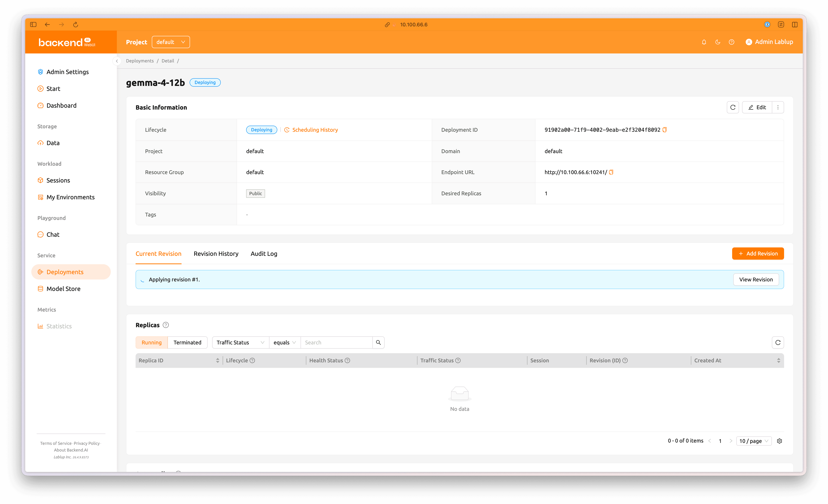Open the password manager extension icon
Screen dimensions: 828x504
pyautogui.click(x=767, y=24)
